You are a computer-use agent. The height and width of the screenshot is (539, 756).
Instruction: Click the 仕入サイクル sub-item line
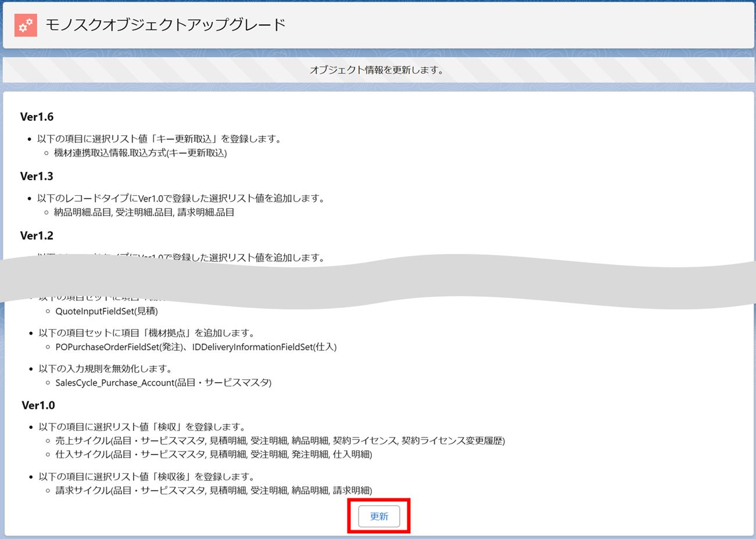pyautogui.click(x=213, y=454)
